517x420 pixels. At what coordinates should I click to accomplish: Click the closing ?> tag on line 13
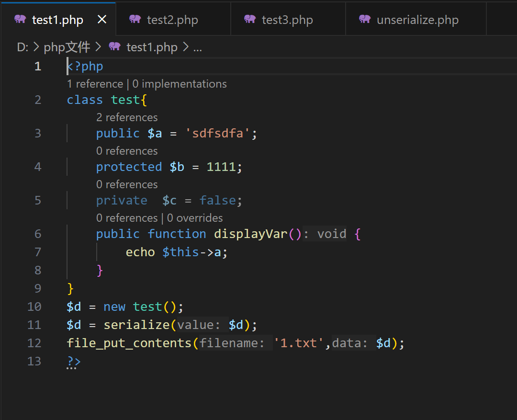74,362
